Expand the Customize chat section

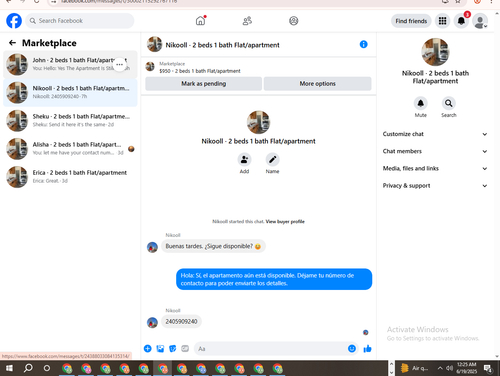435,134
